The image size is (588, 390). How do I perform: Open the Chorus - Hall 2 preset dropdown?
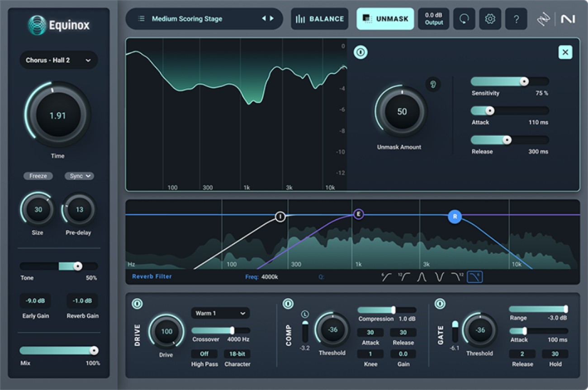pos(58,60)
